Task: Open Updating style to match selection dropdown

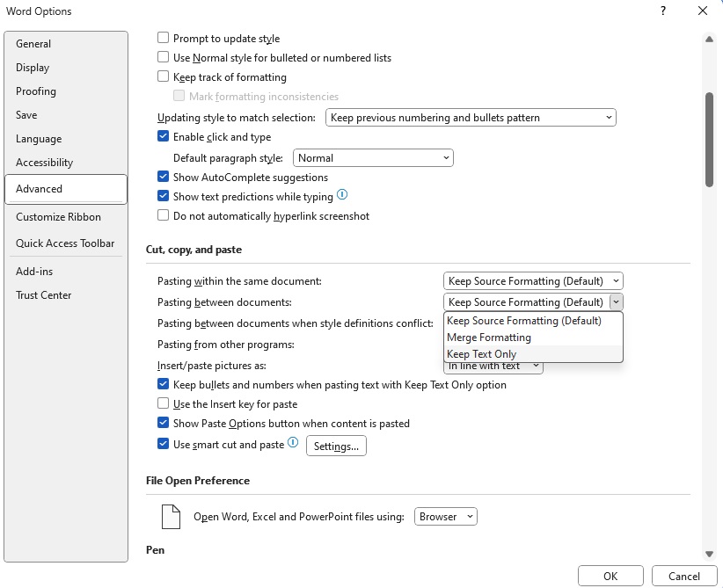Action: click(x=471, y=118)
